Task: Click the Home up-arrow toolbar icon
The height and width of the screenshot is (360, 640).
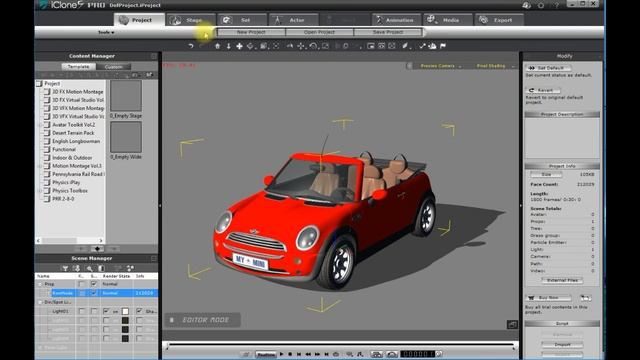Action: [x=218, y=46]
